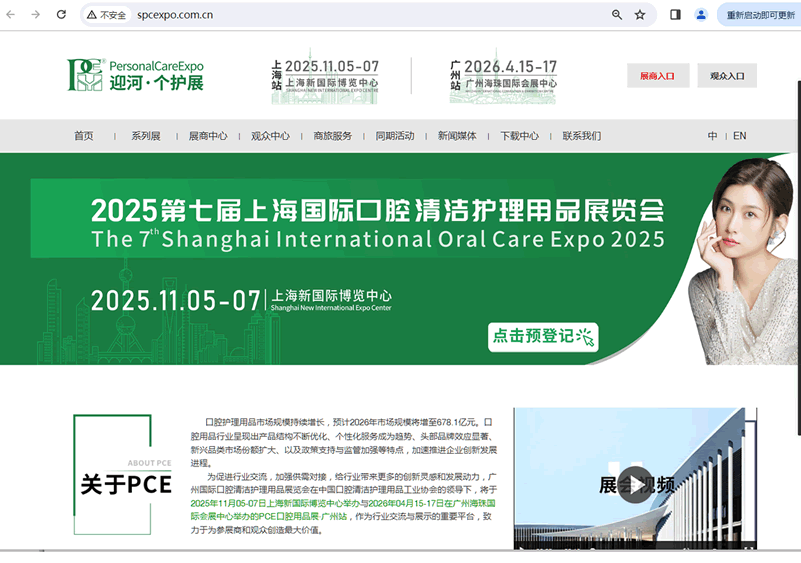Open the 新闻媒体 navigation item
The image size is (801, 563).
pos(457,136)
